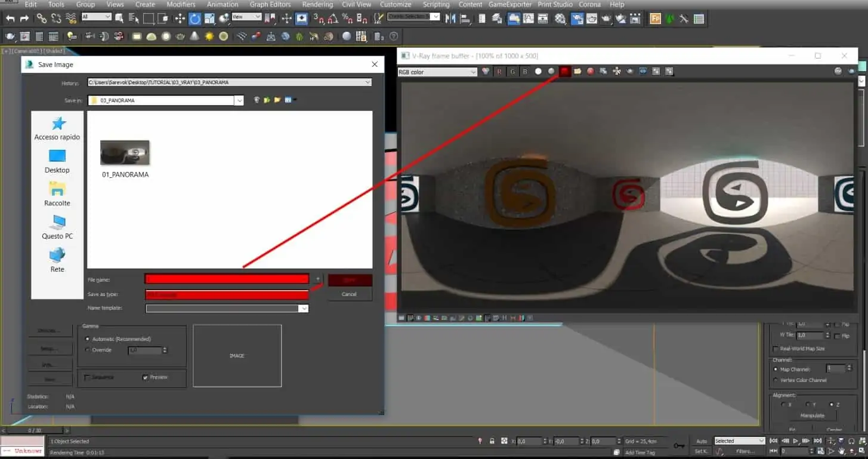Open the orange FP plugin icon
The width and height of the screenshot is (868, 459).
[x=655, y=19]
